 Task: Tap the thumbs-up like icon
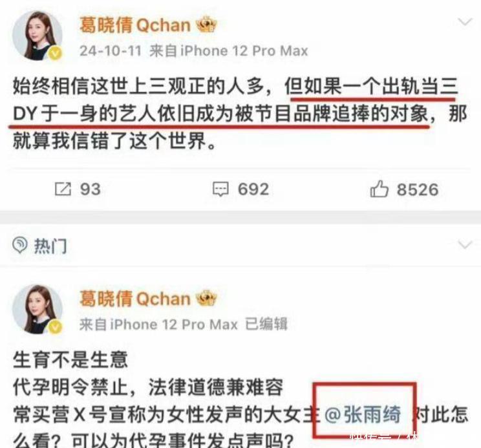pyautogui.click(x=379, y=188)
